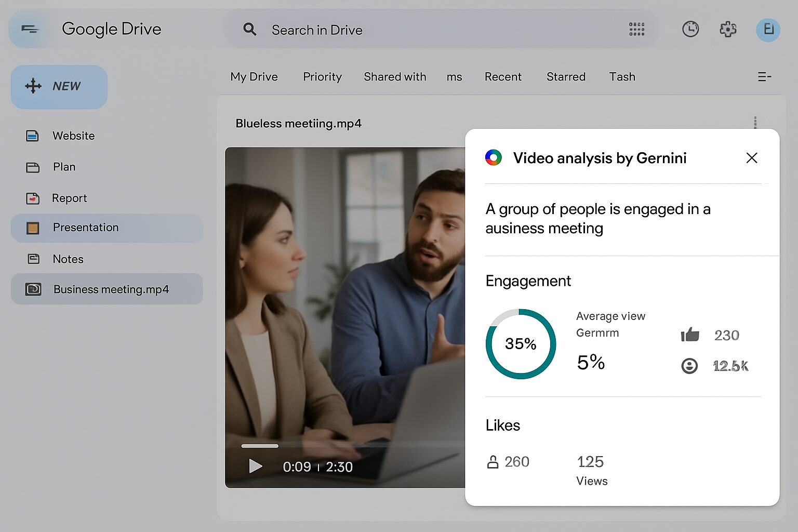
Task: Open the Plan folder in sidebar
Action: 107,167
